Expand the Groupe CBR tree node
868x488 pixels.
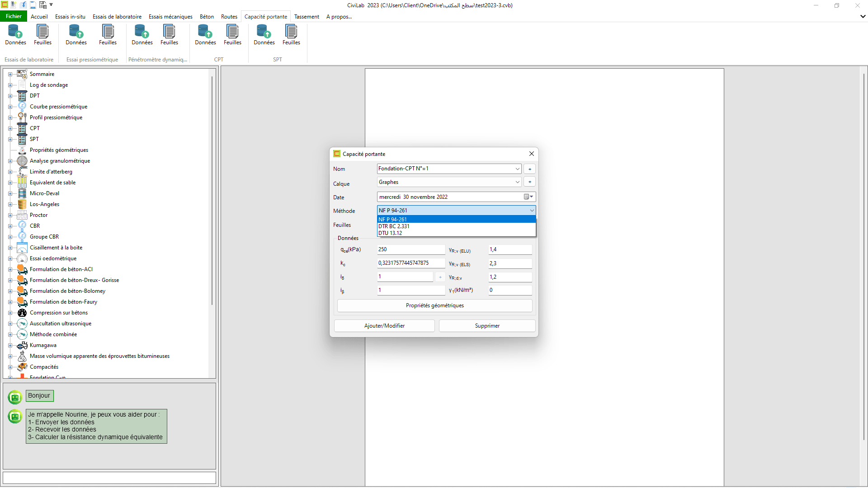pos(10,237)
